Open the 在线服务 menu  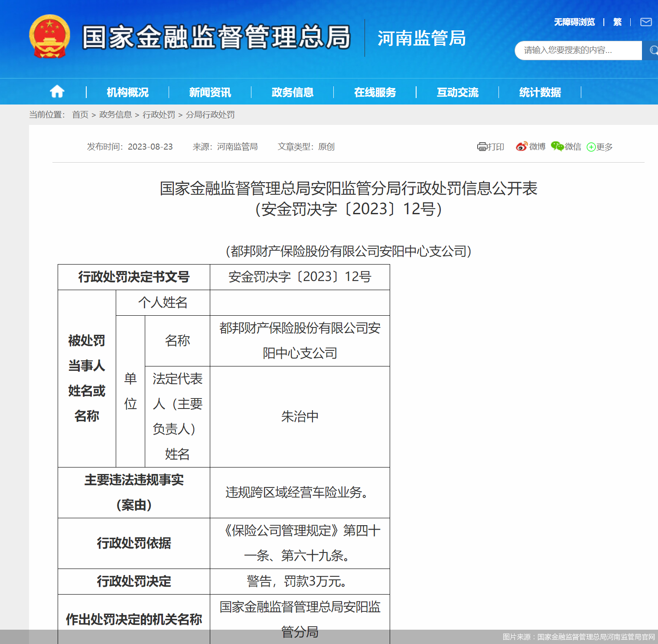[x=374, y=92]
